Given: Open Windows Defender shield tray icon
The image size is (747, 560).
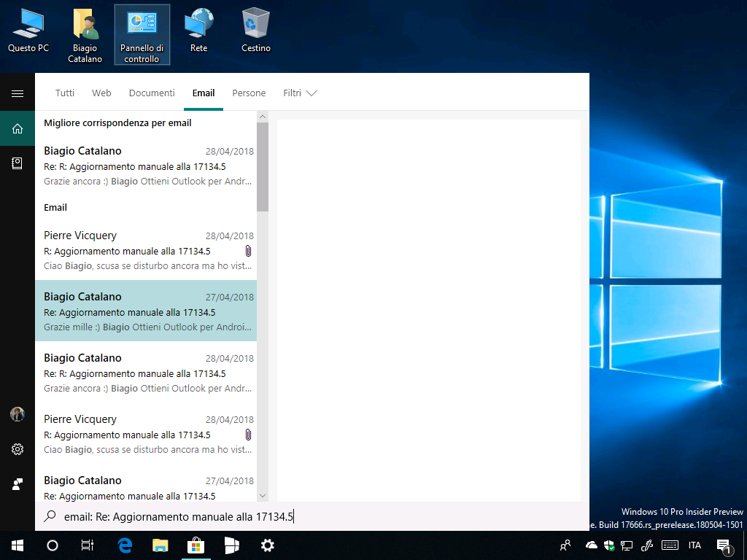Looking at the screenshot, I should coord(609,545).
